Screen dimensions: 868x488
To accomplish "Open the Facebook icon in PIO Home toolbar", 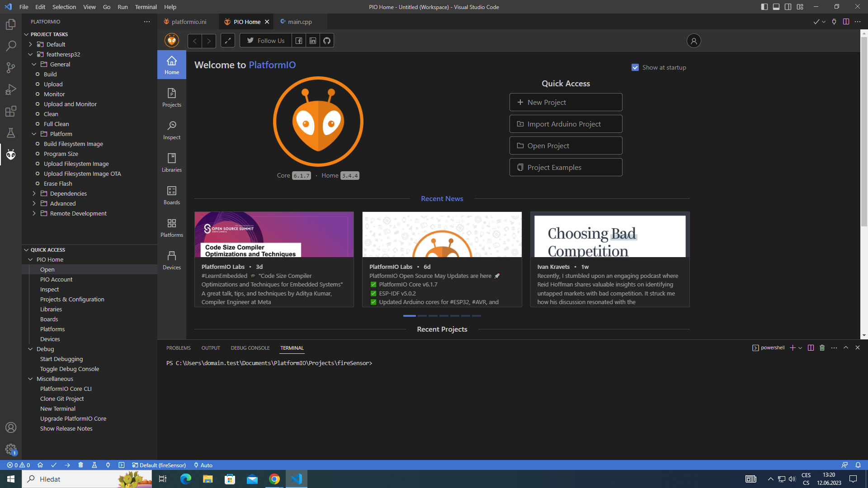I will 299,41.
